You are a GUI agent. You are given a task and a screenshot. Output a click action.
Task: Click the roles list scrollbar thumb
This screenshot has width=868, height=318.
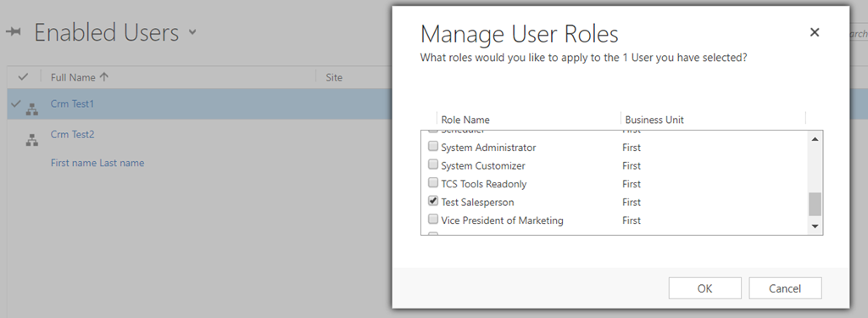pyautogui.click(x=815, y=204)
